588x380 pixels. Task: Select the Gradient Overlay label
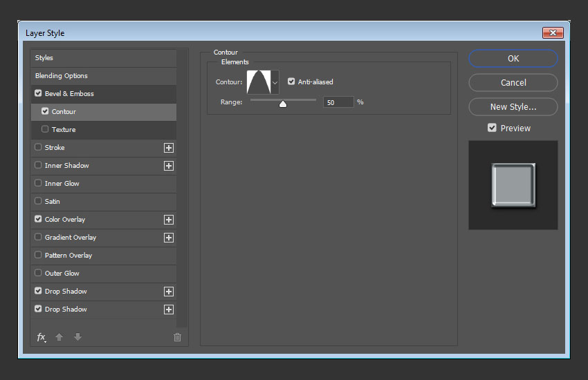pos(71,238)
